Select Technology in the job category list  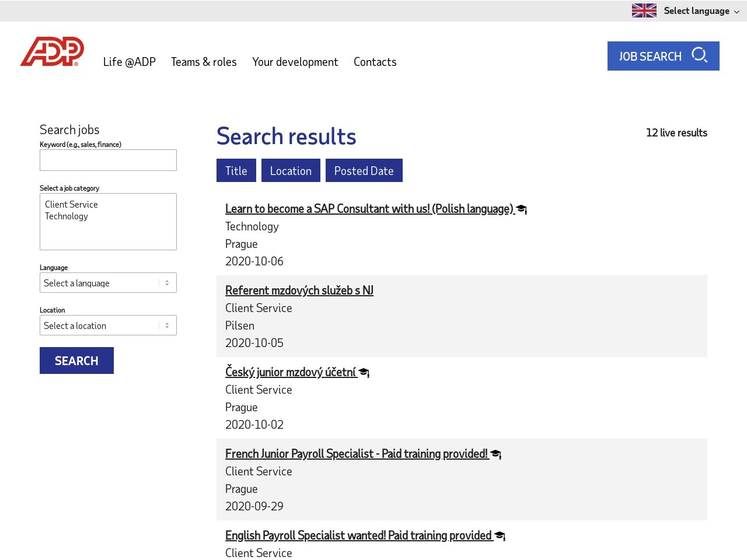tap(67, 216)
